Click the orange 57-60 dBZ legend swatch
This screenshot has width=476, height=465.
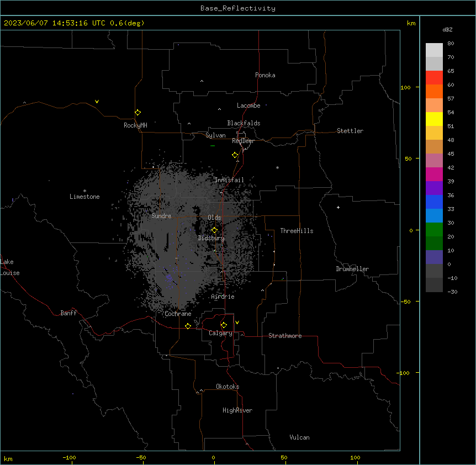[x=434, y=91]
